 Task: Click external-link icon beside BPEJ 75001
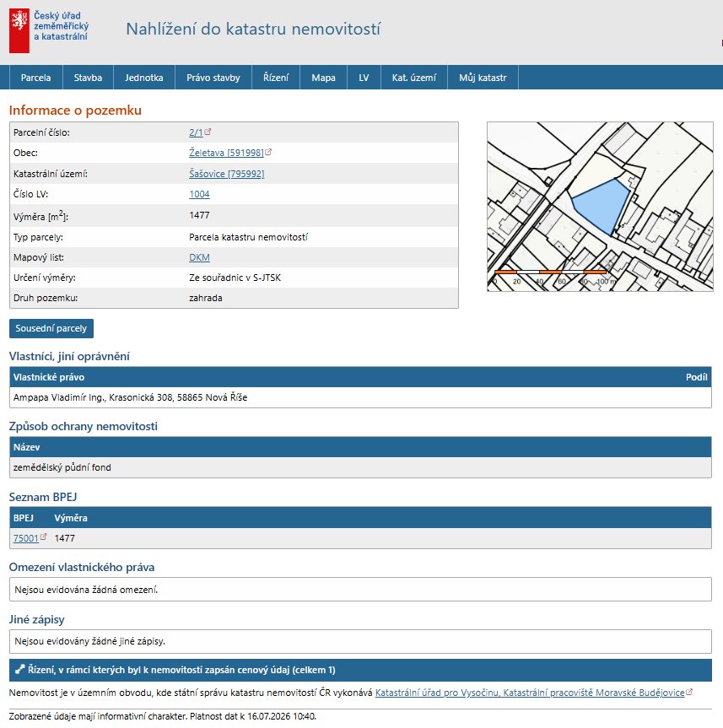43,537
